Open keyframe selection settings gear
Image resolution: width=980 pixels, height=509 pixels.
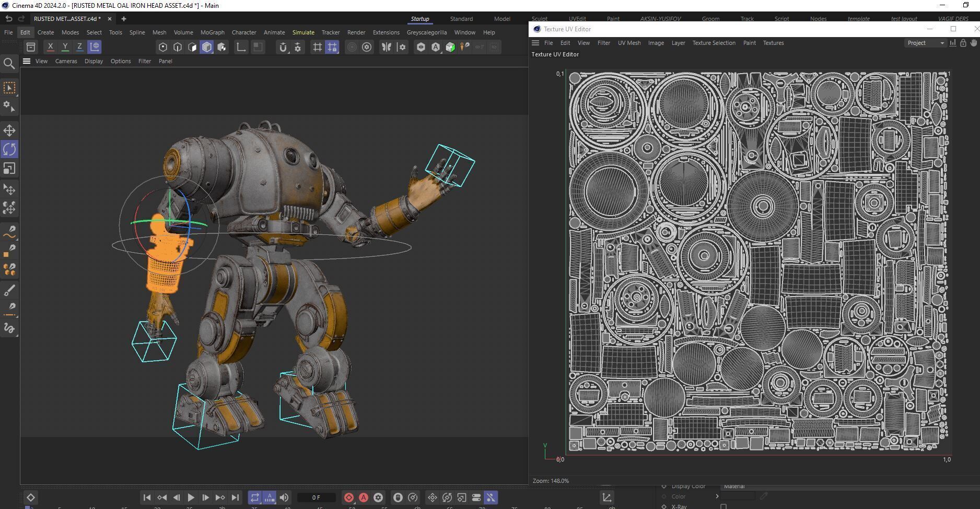(378, 498)
